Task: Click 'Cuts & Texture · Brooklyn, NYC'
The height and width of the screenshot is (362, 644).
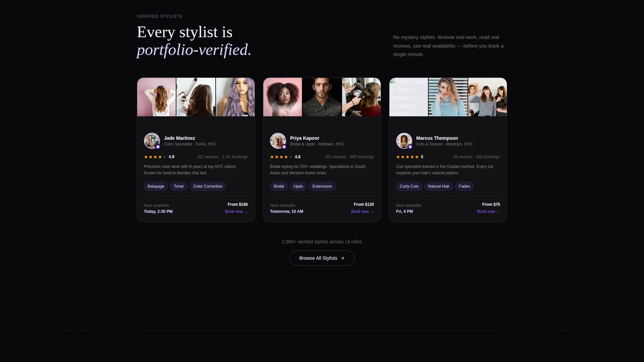Action: click(x=444, y=144)
